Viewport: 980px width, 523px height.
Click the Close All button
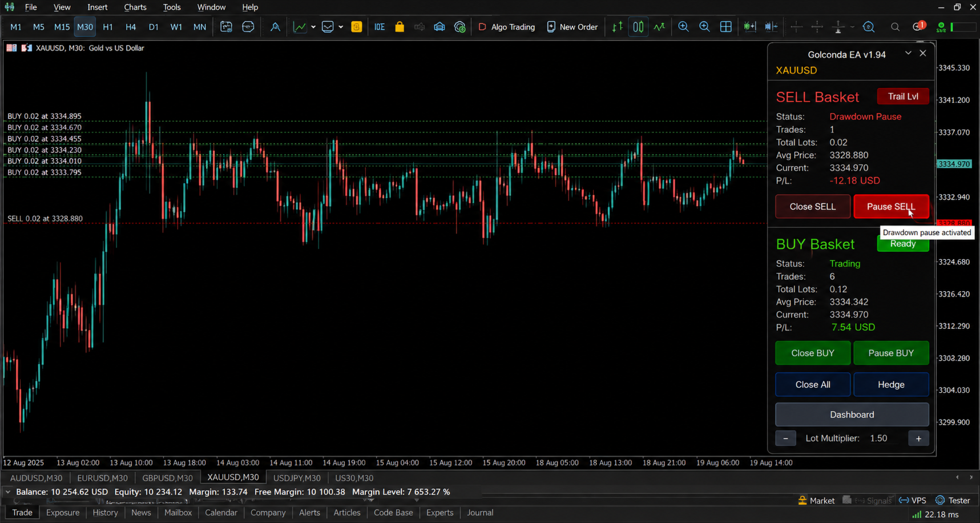[813, 385]
